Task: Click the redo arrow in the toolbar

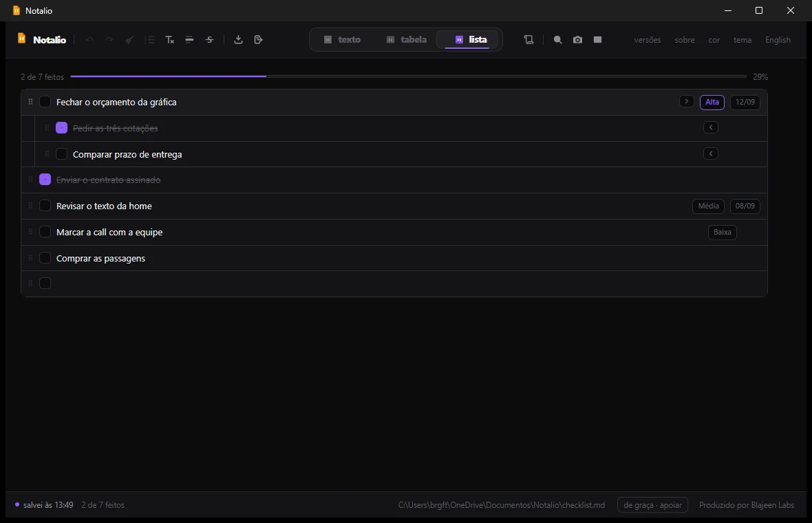Action: (x=109, y=40)
